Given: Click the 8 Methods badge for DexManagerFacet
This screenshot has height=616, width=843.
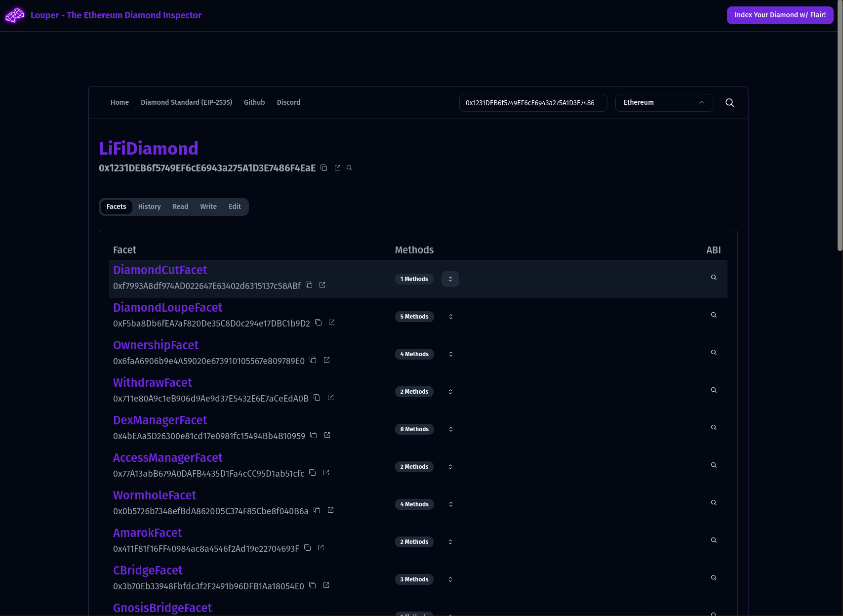Looking at the screenshot, I should coord(414,429).
